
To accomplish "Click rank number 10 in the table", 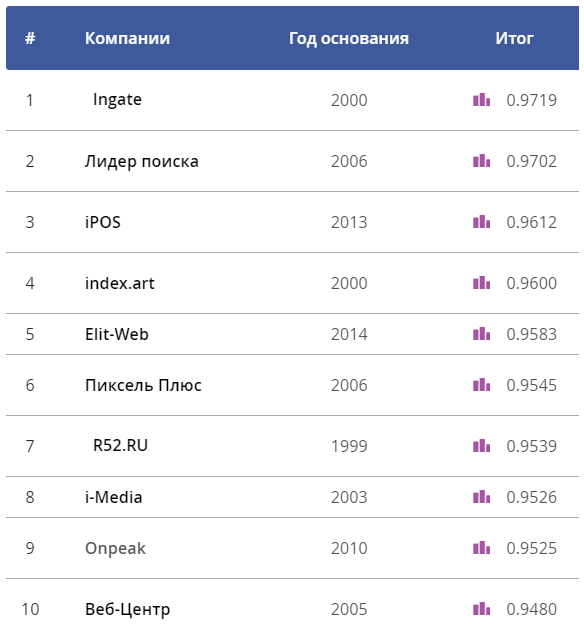I will pos(30,609).
